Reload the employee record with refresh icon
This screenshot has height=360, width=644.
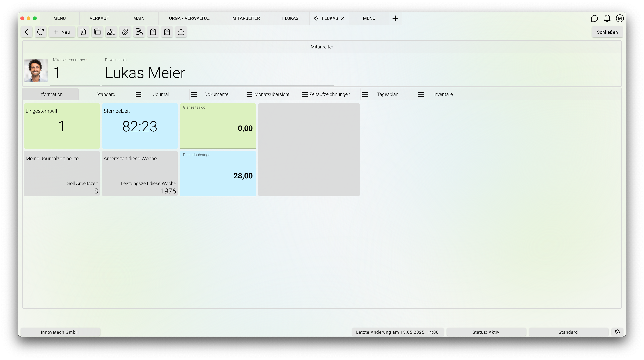pos(41,32)
